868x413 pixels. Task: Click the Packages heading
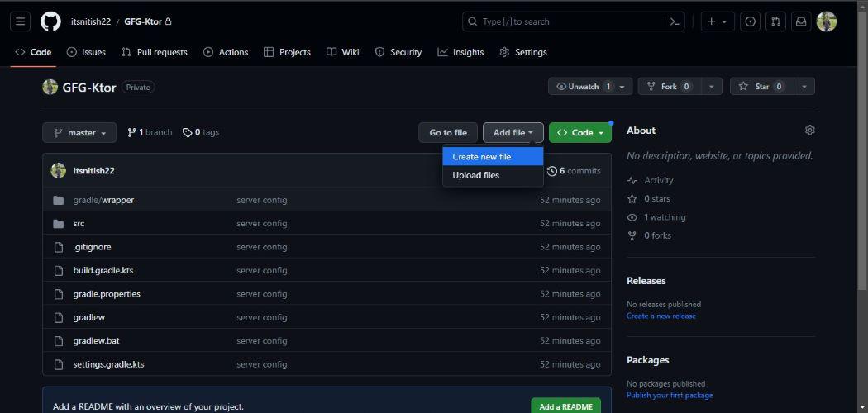(647, 360)
